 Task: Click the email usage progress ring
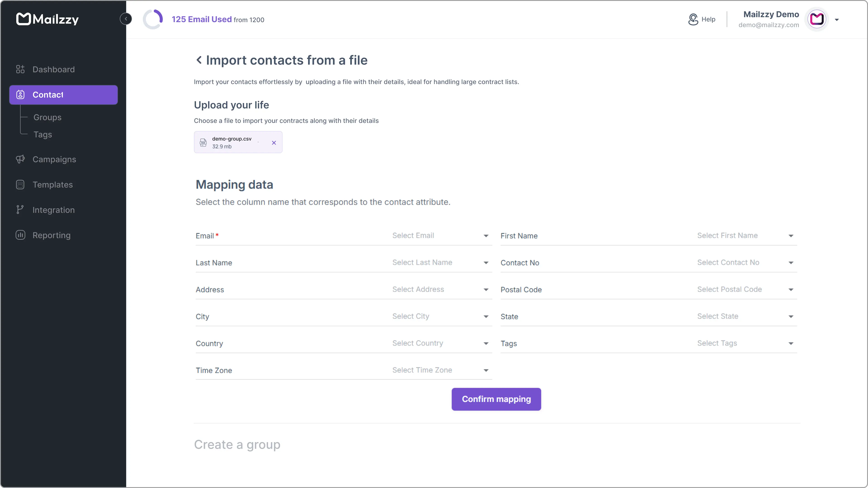click(x=153, y=19)
